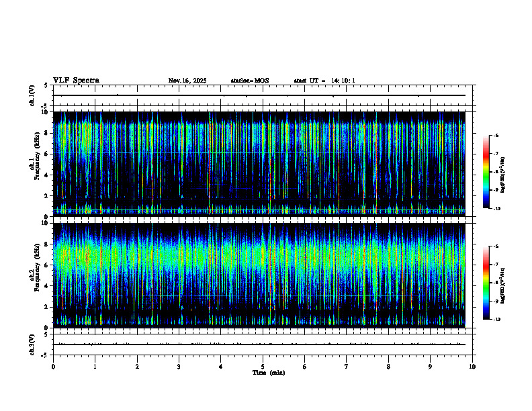Click the "-6" label on ch.2 color bar

(x=496, y=246)
